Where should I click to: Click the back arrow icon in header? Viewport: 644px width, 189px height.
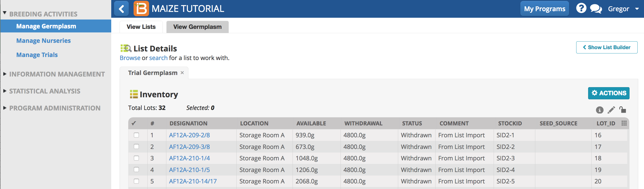121,9
